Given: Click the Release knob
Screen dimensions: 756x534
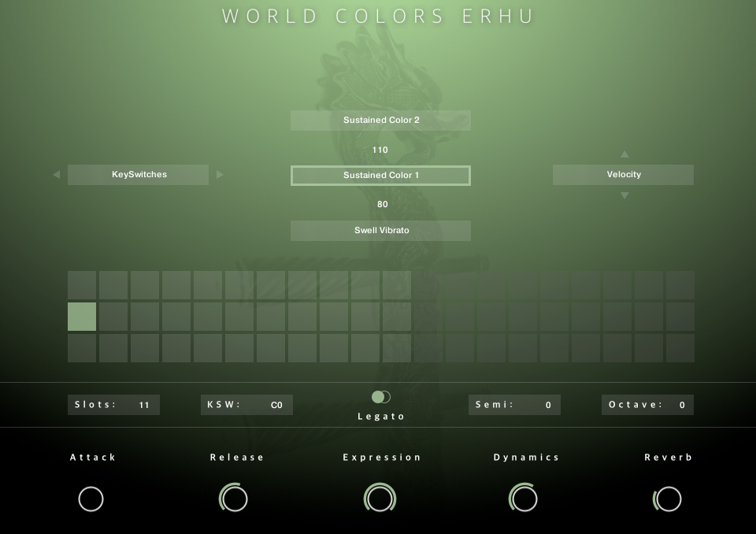Looking at the screenshot, I should pos(234,499).
